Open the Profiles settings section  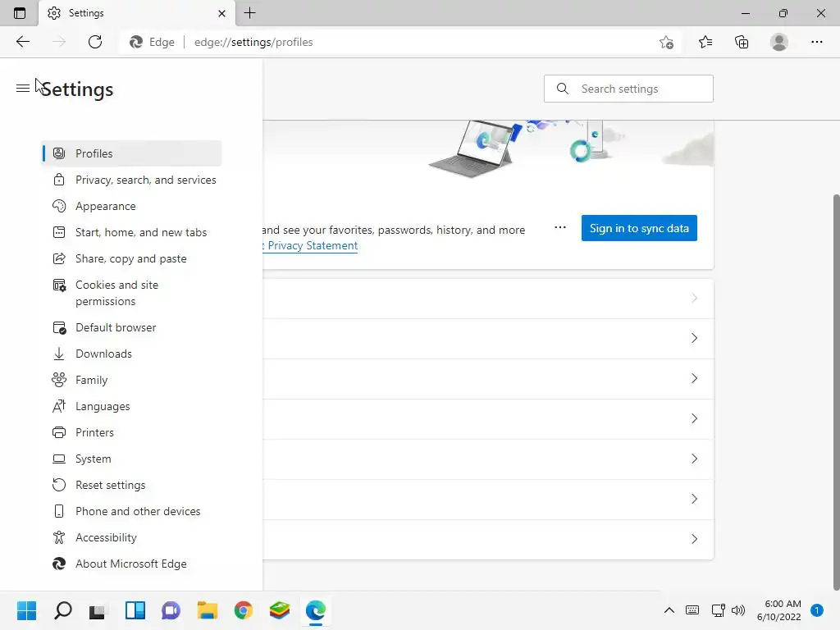point(131,153)
